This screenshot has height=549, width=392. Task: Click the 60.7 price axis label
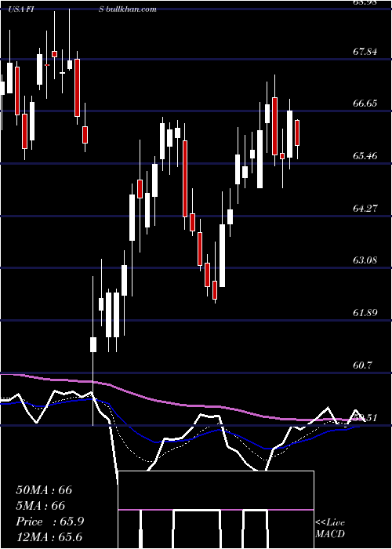362,365
